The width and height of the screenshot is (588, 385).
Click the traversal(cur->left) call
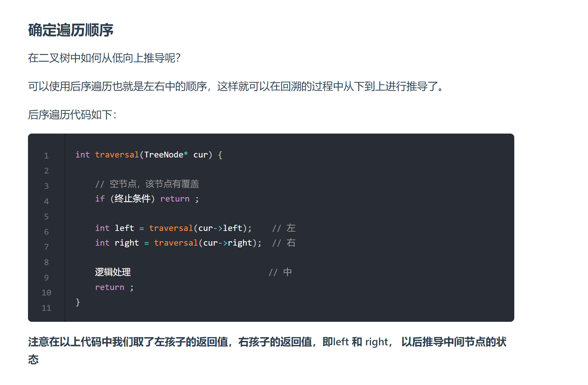[x=200, y=228]
